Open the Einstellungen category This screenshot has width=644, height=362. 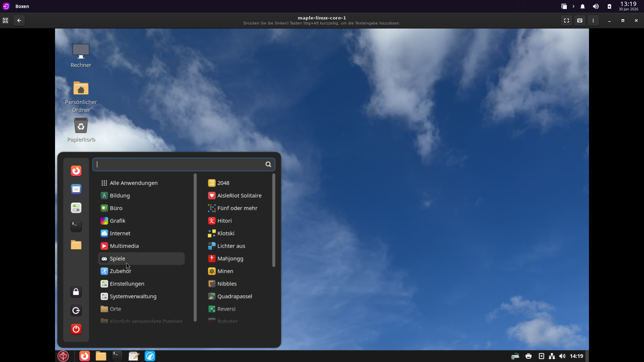(127, 284)
